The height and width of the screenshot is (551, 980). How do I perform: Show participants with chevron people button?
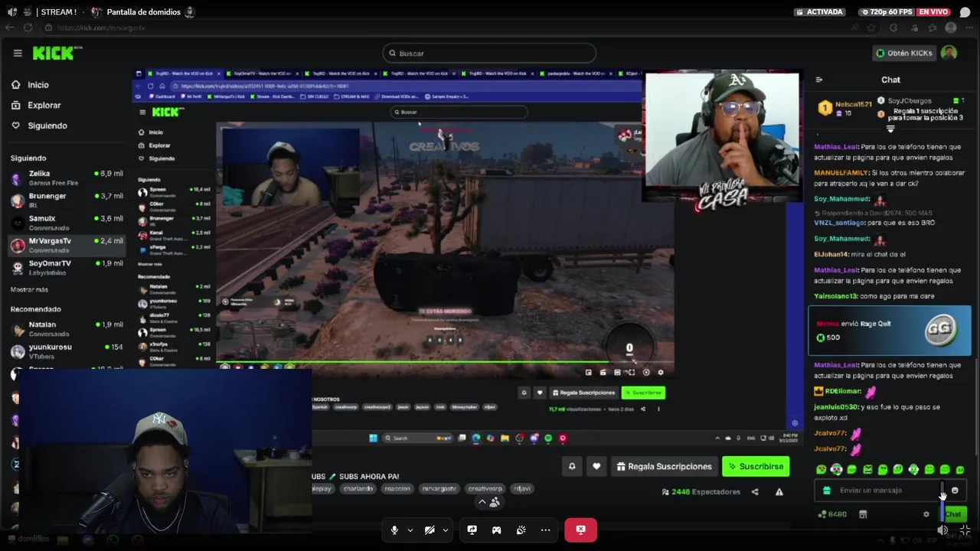tap(489, 502)
